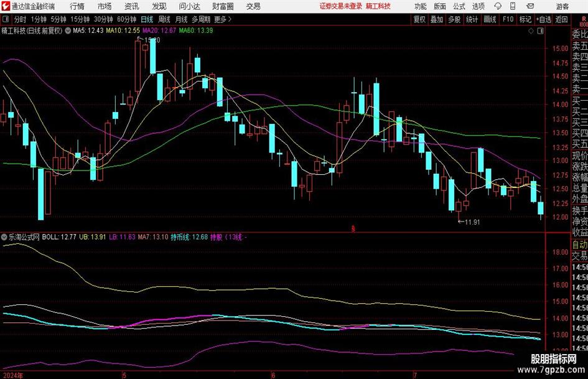Click the LB: 11.63 value
588x379 pixels.
tap(122, 237)
